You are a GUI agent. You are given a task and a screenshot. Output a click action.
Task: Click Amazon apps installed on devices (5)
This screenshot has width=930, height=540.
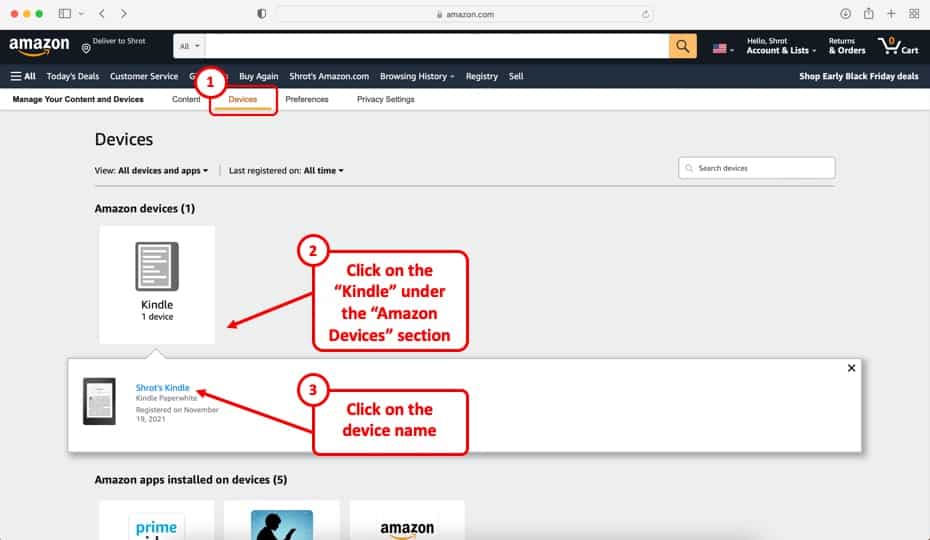[191, 479]
